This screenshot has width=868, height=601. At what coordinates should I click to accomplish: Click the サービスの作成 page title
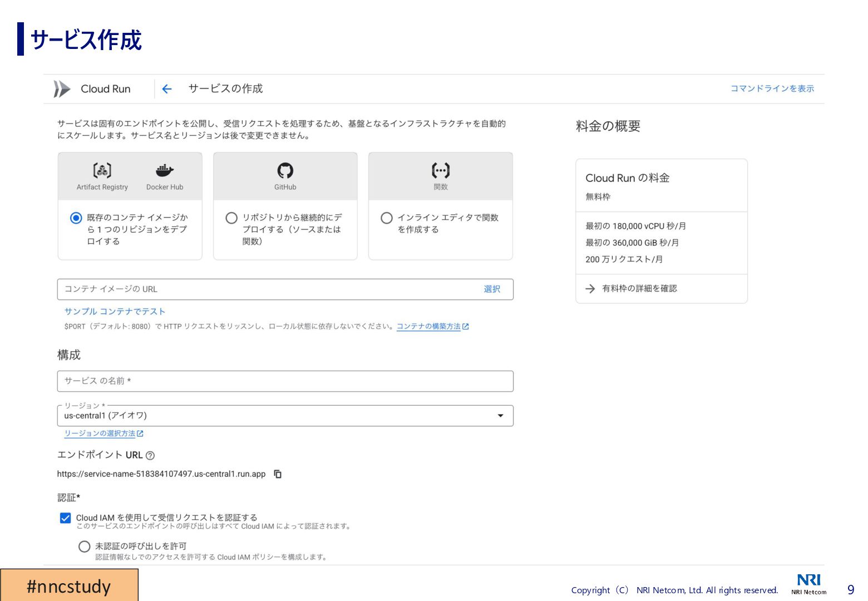(x=225, y=89)
